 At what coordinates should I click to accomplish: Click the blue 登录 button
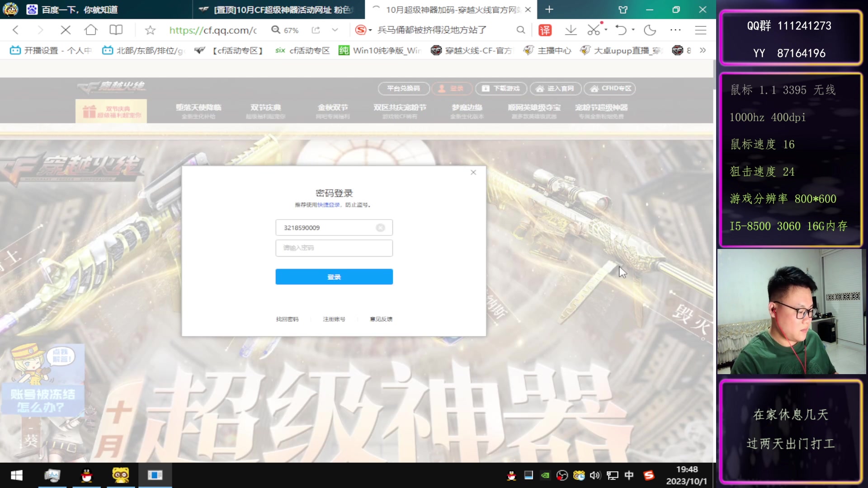pyautogui.click(x=334, y=277)
